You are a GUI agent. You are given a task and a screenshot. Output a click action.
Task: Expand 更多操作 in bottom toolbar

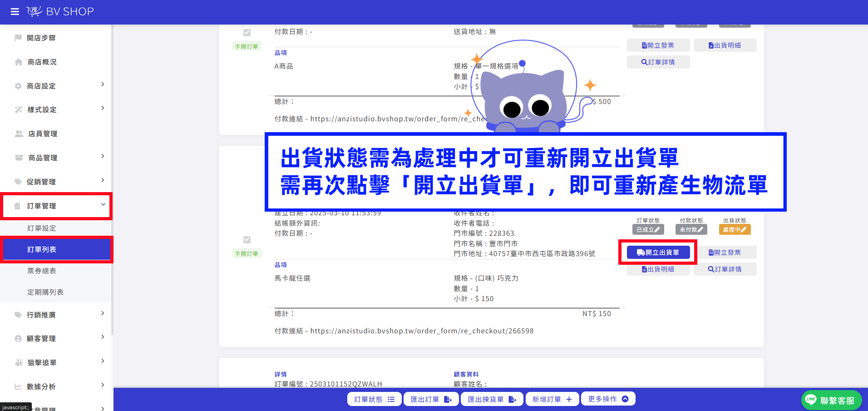tap(608, 399)
